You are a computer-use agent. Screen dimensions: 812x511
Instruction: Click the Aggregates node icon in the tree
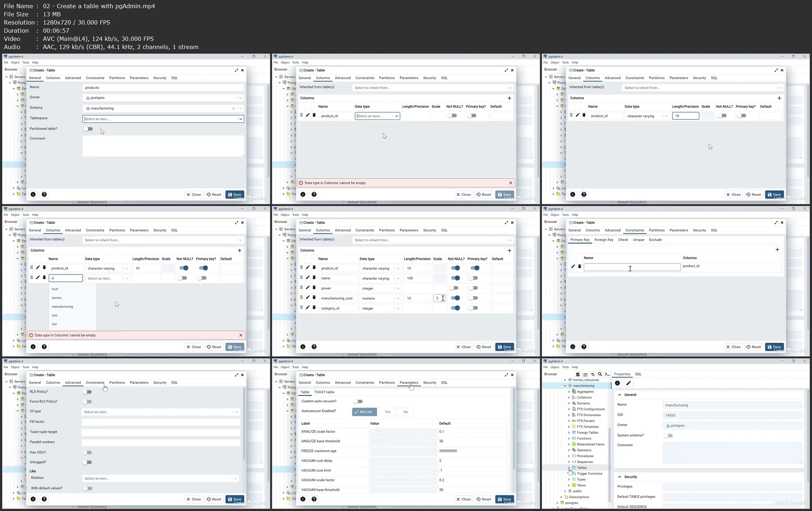coord(574,392)
